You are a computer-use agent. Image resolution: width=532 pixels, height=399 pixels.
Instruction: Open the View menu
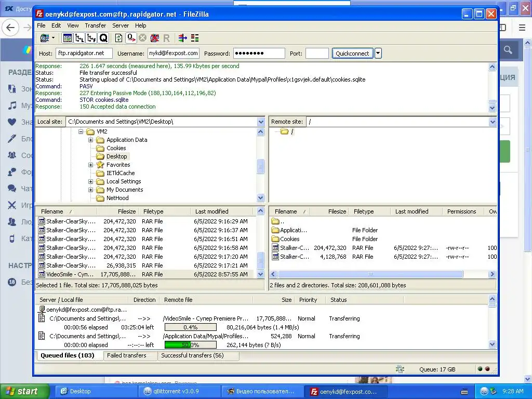[73, 25]
